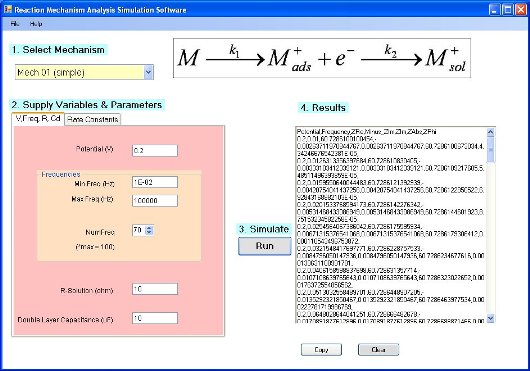530x371 pixels.
Task: Maximize the simulation software window
Action: [x=508, y=10]
